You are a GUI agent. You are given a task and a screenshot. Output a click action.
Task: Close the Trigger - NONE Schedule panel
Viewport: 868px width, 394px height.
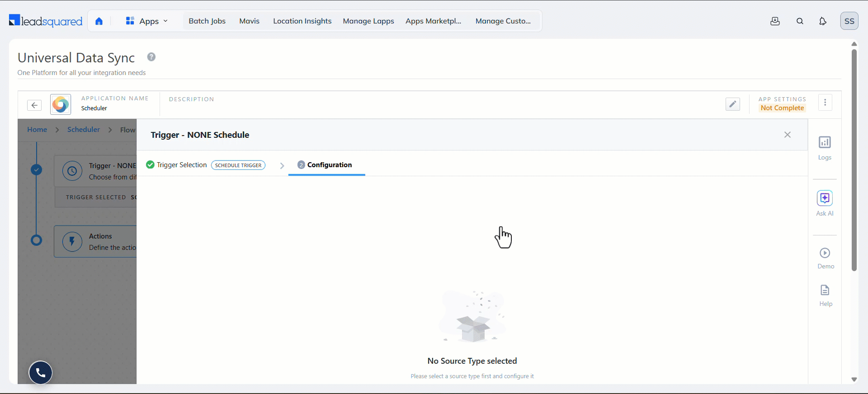788,135
